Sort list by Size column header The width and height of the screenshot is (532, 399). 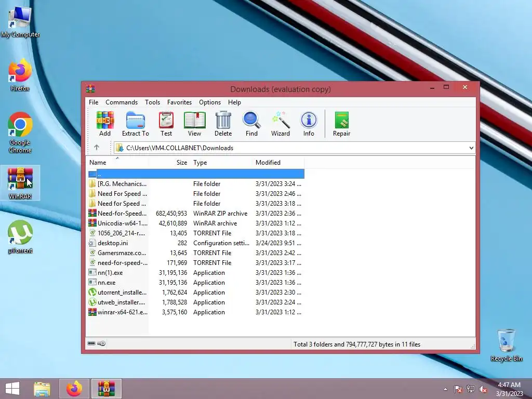(x=169, y=163)
